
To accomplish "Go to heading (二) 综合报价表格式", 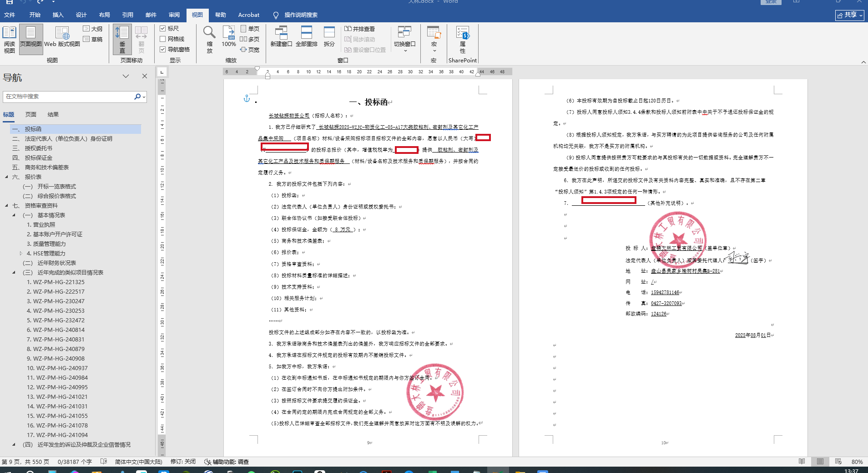I will click(50, 196).
